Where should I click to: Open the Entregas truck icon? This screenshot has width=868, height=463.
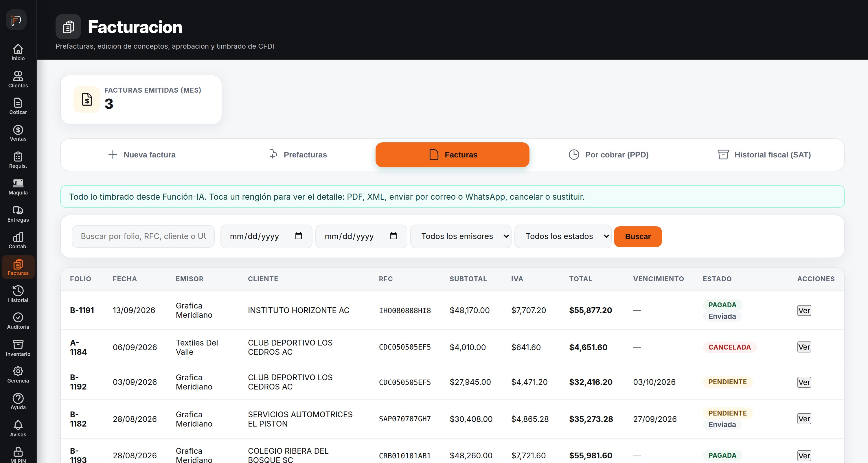point(18,211)
